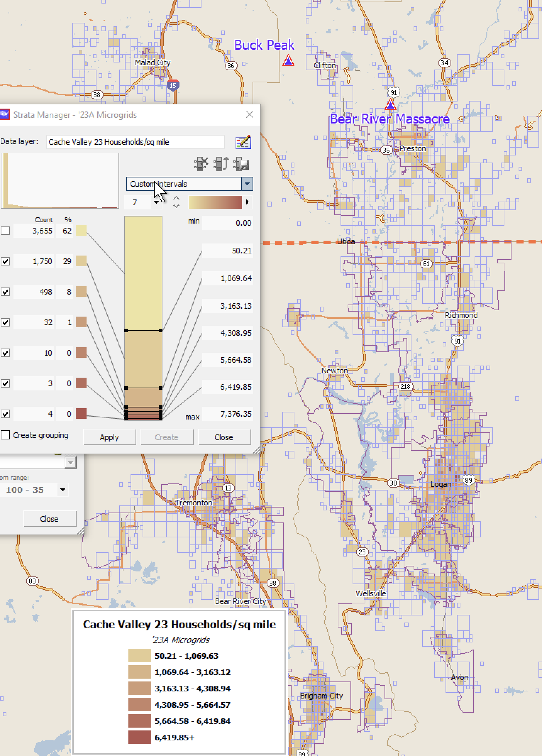The width and height of the screenshot is (542, 756).
Task: Click the Interstate 15 highway shield
Action: click(x=173, y=85)
